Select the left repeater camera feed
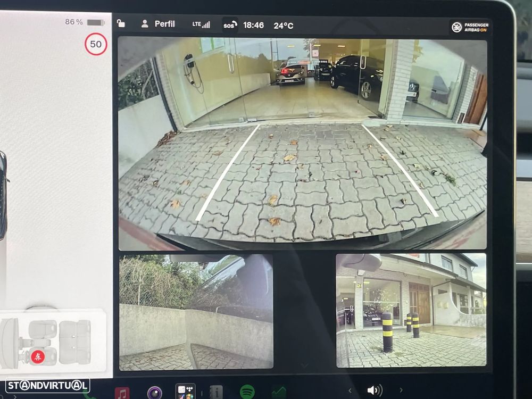532x399 pixels. tap(196, 312)
